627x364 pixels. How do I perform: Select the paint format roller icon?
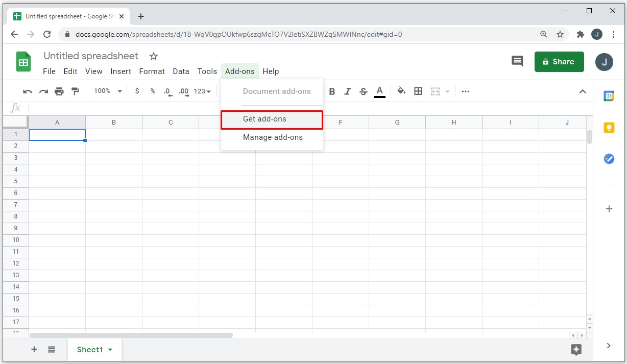pyautogui.click(x=75, y=91)
